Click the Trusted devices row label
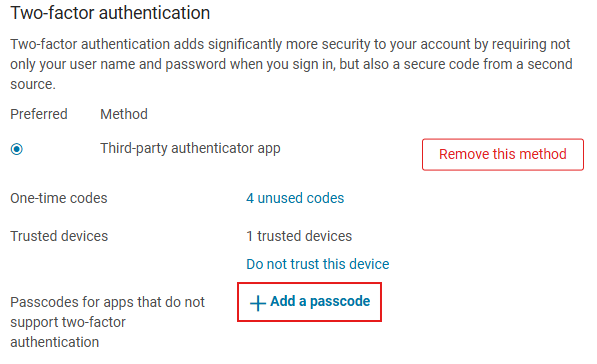This screenshot has width=597, height=364. pyautogui.click(x=59, y=236)
